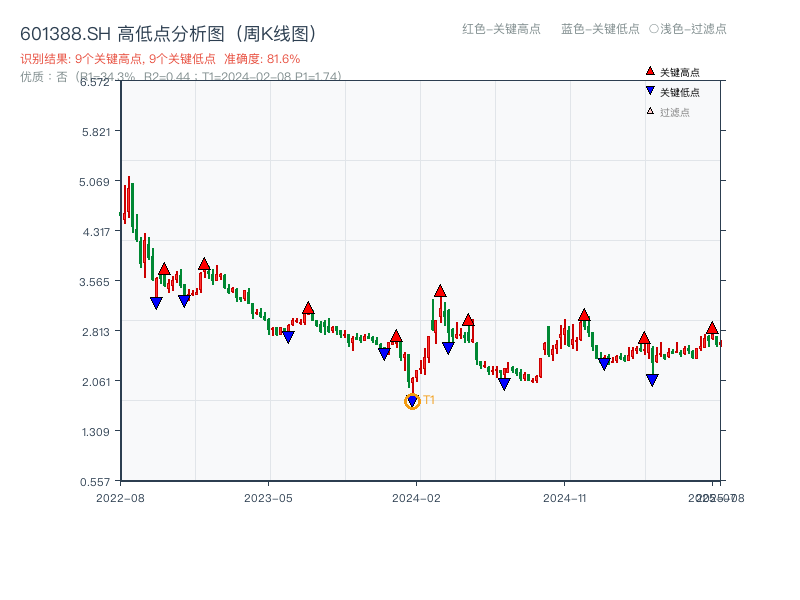The width and height of the screenshot is (800, 600).
Task: Click the orange T1 annotation marker
Action: click(428, 400)
